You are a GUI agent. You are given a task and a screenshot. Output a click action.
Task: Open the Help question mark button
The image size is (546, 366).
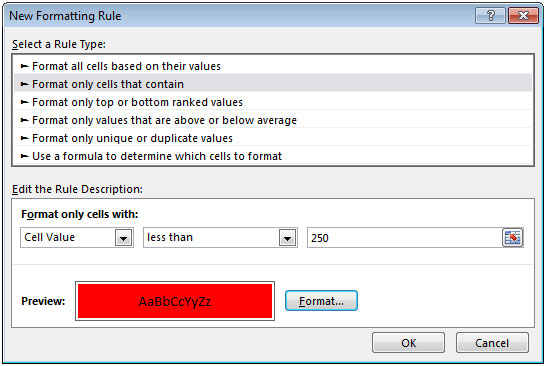(x=490, y=16)
